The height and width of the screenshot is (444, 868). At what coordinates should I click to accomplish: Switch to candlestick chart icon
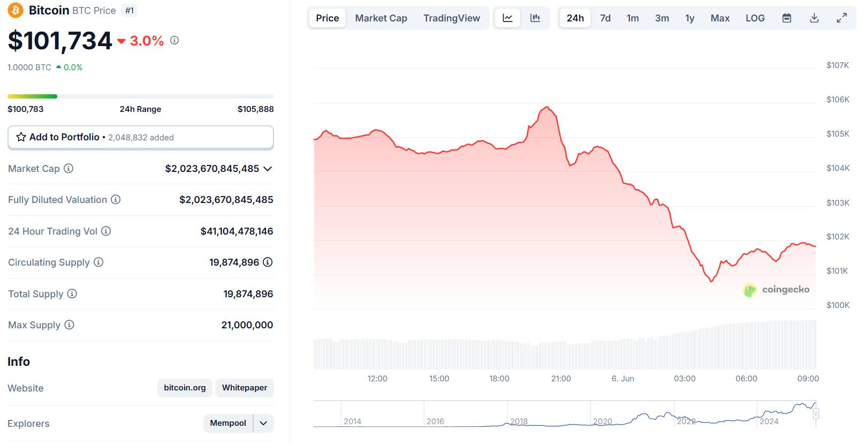click(535, 18)
